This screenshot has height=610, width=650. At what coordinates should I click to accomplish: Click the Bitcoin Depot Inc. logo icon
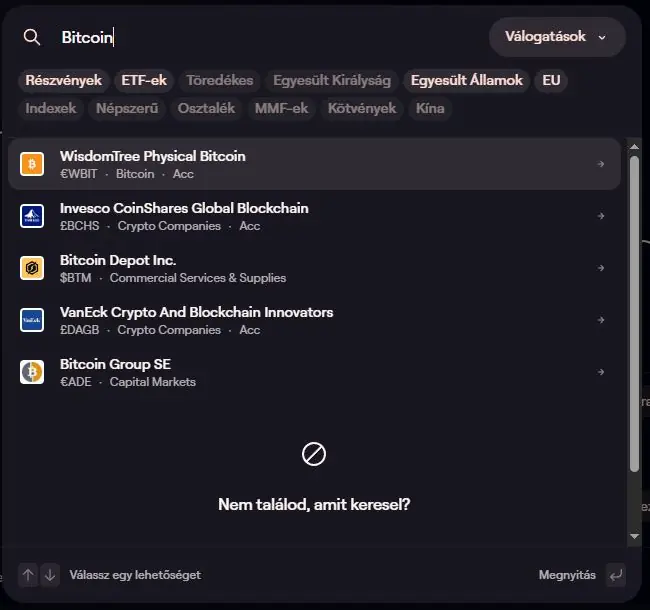(32, 268)
